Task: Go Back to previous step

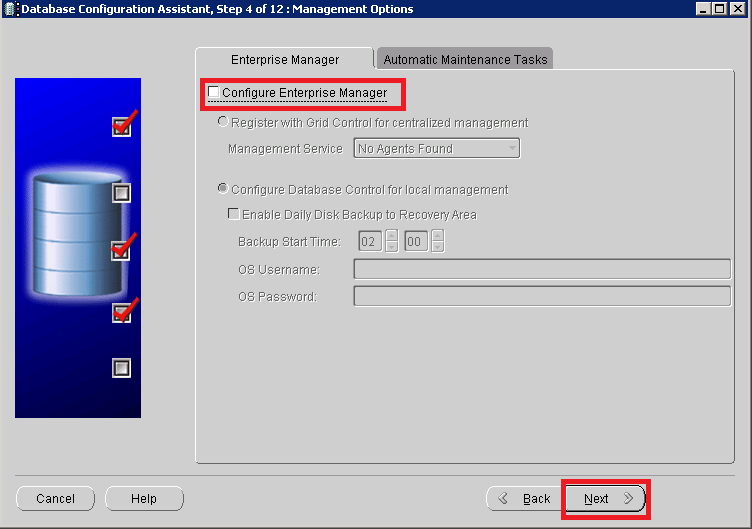Action: coord(526,498)
